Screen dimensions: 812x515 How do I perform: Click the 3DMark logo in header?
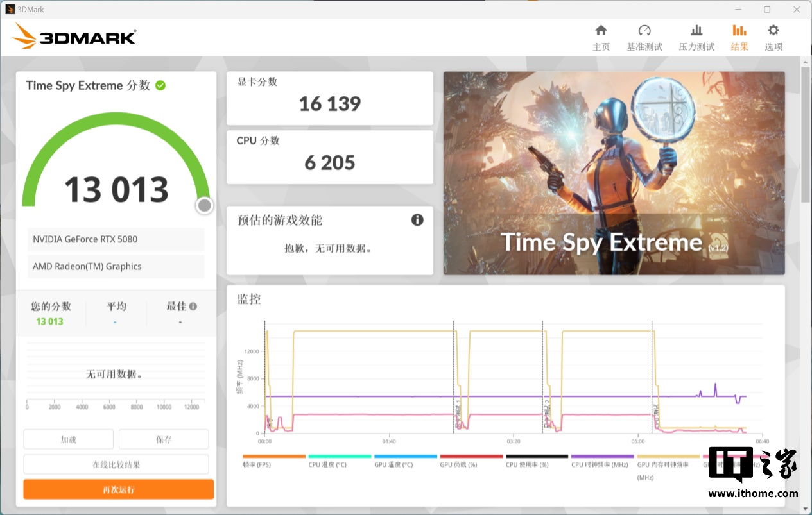(74, 37)
